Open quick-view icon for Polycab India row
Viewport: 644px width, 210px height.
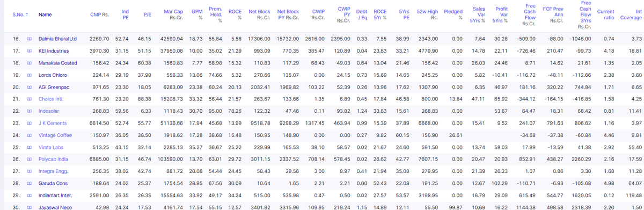(x=29, y=159)
